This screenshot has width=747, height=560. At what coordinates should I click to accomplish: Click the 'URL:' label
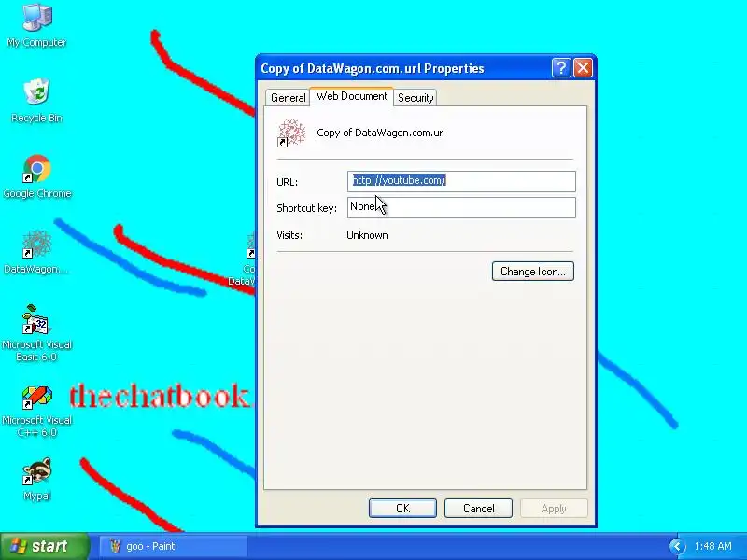pos(287,182)
